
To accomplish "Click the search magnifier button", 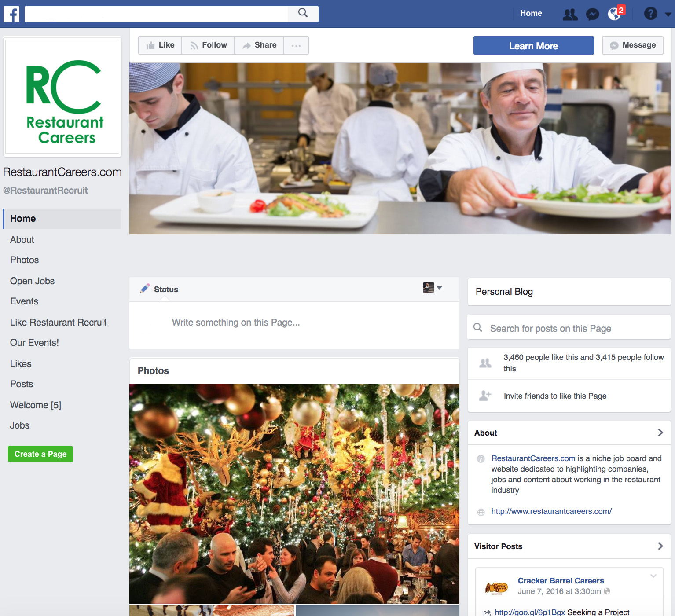I will click(x=303, y=13).
